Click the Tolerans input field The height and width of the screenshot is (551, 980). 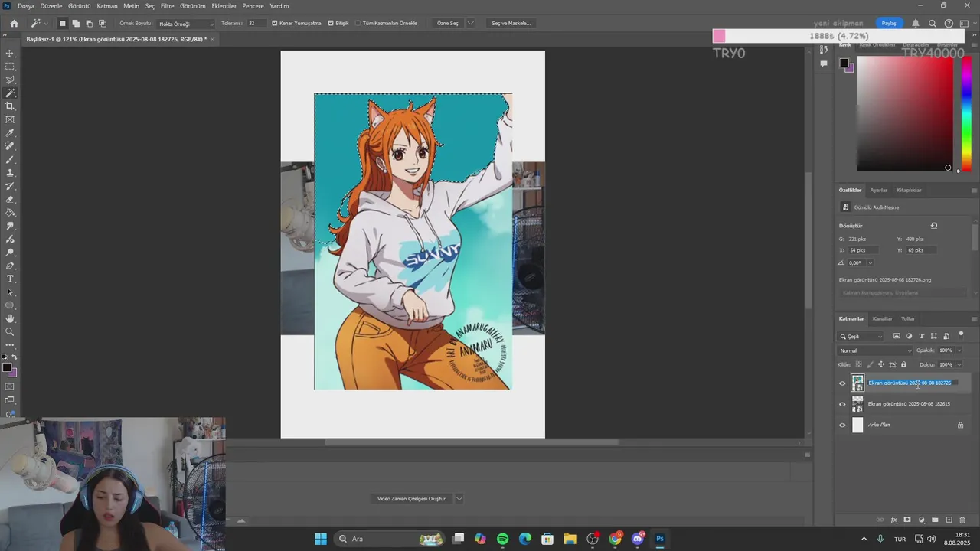[x=256, y=23]
